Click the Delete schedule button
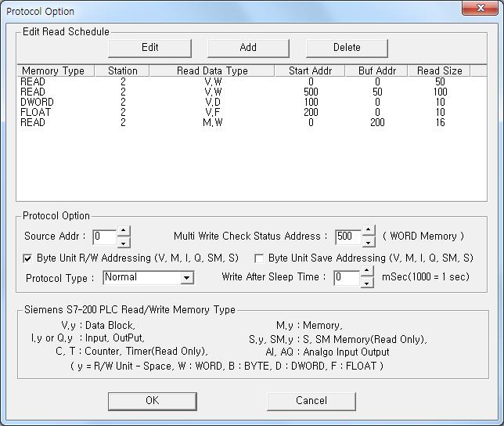 point(347,48)
